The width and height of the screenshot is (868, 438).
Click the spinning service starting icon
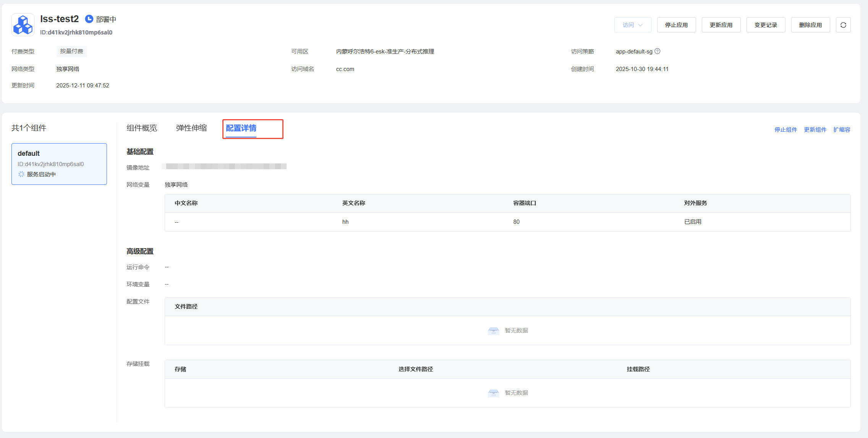tap(21, 174)
